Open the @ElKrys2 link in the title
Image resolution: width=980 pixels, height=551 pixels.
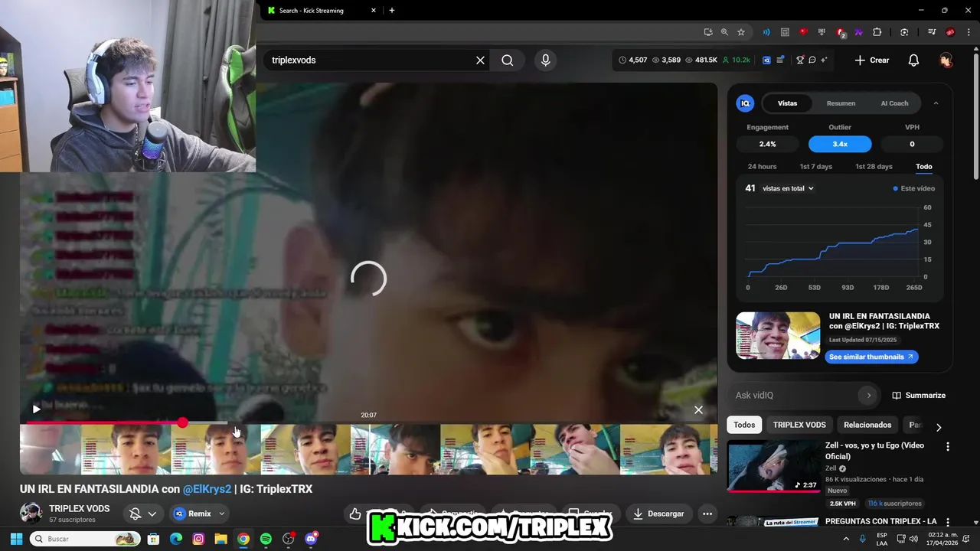click(207, 489)
